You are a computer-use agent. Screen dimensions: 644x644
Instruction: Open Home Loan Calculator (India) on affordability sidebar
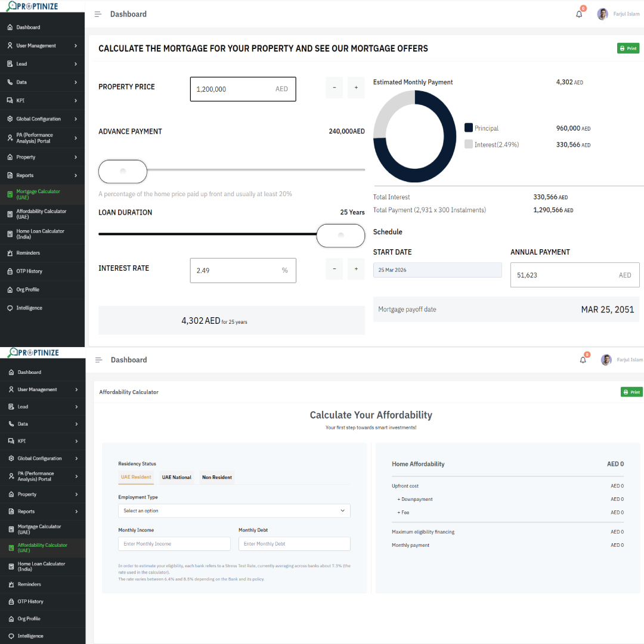[x=41, y=566]
